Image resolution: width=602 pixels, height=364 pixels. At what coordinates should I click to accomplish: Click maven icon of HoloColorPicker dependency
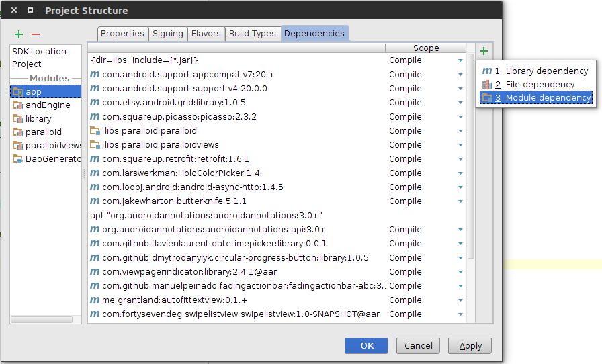pyautogui.click(x=95, y=173)
